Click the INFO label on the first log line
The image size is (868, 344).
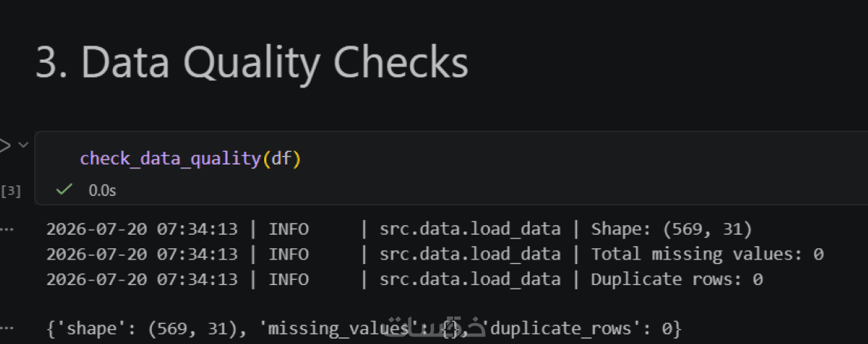tap(288, 229)
